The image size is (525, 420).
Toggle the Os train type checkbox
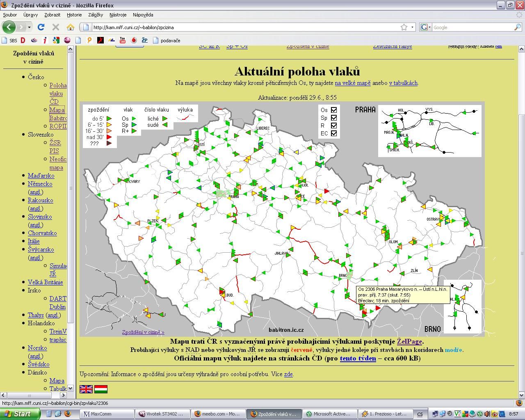334,110
